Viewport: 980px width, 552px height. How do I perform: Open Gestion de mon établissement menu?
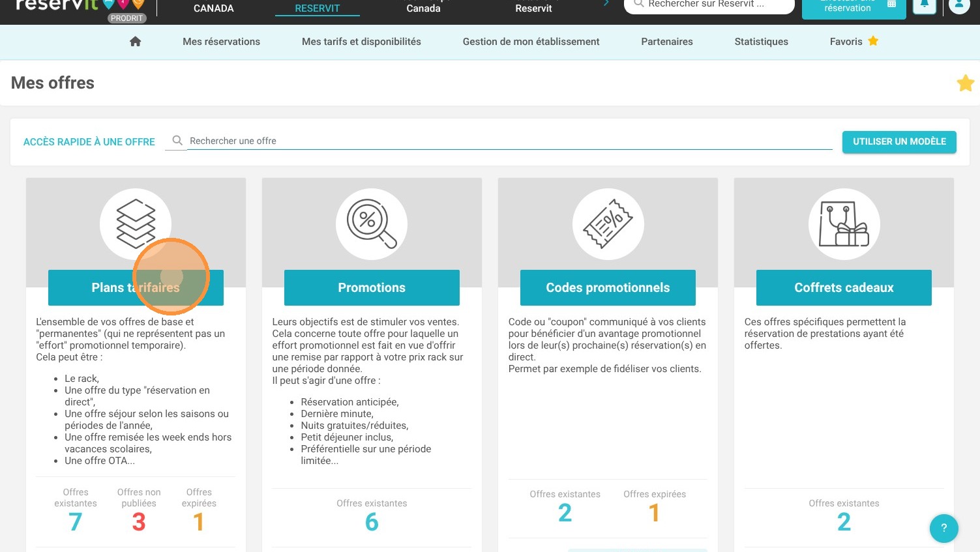coord(531,42)
